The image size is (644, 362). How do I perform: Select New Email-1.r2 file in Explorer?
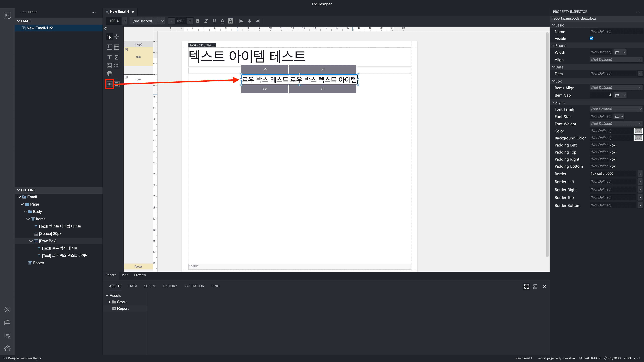point(59,28)
